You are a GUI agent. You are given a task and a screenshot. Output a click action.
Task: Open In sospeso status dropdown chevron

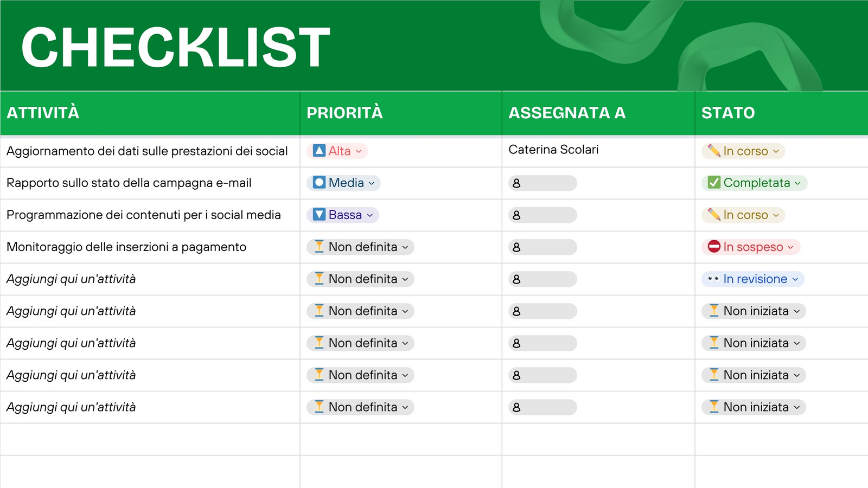coord(790,247)
